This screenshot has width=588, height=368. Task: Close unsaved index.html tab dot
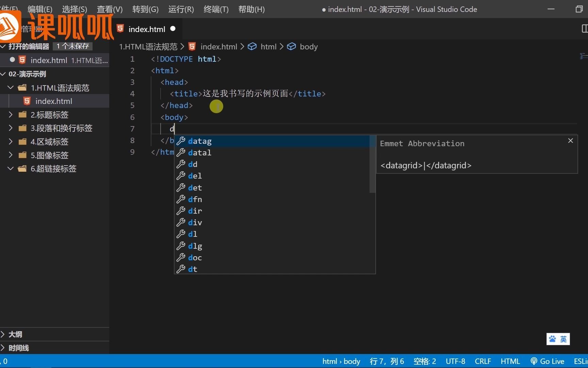[x=173, y=29]
